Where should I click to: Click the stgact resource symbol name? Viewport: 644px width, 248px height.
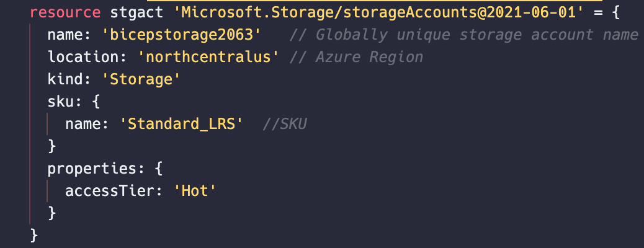coord(136,13)
